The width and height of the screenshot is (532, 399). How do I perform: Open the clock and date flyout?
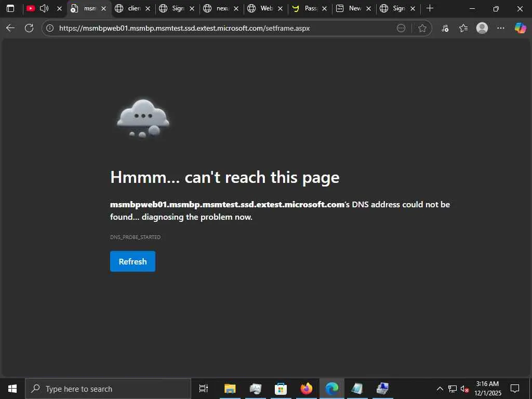[487, 389]
